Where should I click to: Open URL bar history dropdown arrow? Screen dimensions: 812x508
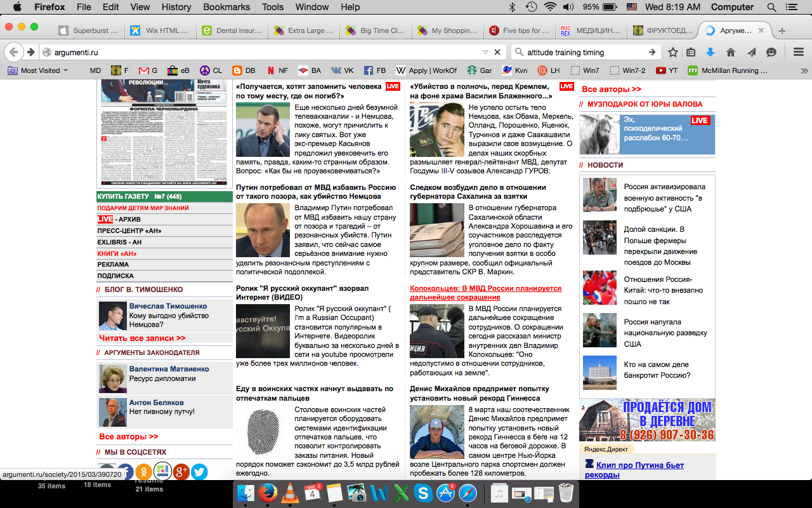tap(485, 52)
